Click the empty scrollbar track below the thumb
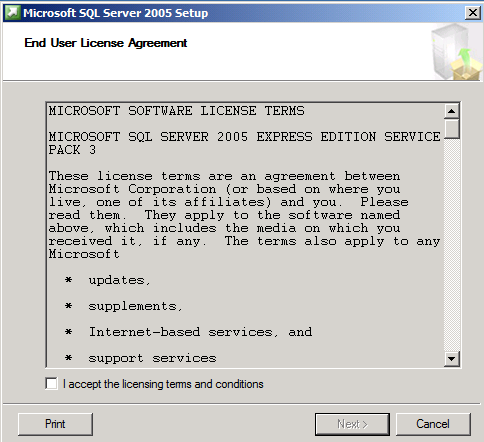 tap(452, 245)
